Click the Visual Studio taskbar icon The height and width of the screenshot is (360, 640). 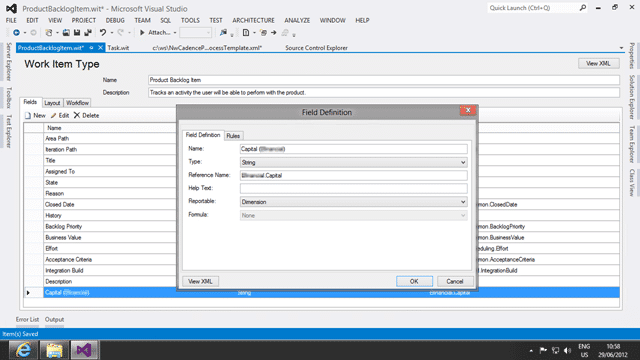click(84, 350)
